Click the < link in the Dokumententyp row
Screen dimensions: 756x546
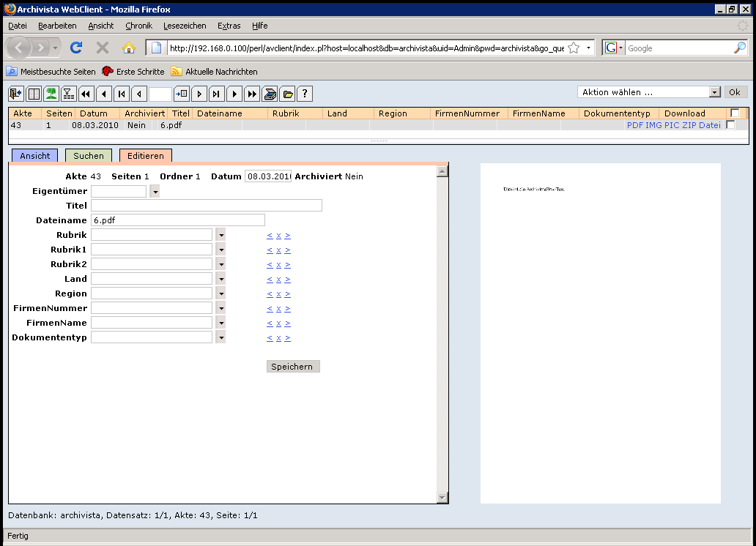coord(270,338)
